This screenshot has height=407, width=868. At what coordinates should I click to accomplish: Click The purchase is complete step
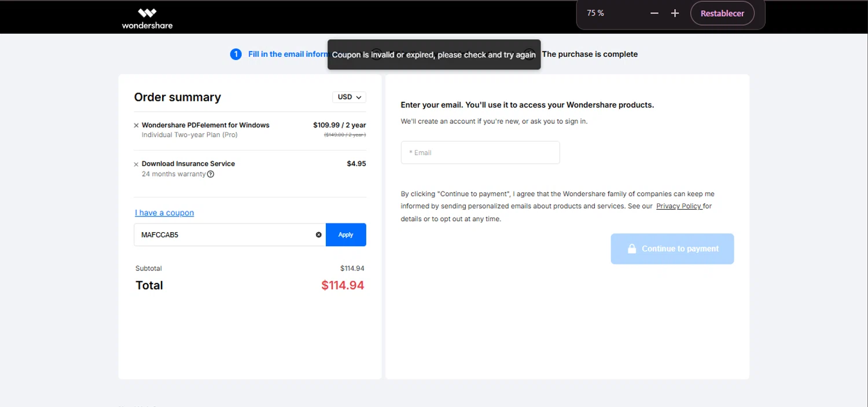(590, 54)
